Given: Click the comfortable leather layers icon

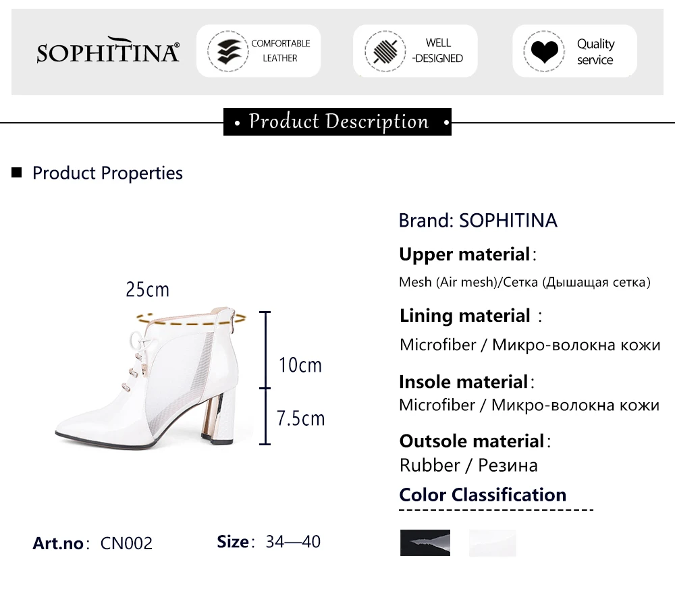Looking at the screenshot, I should coord(227,51).
